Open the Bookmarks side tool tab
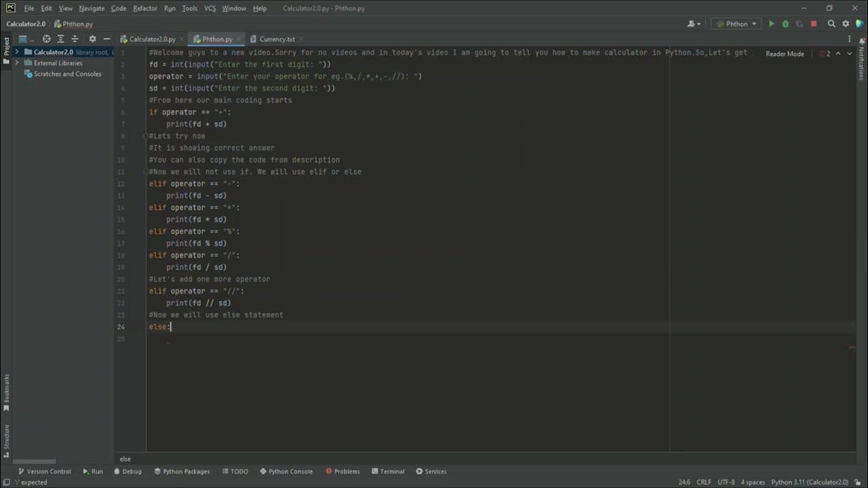This screenshot has height=488, width=868. click(x=6, y=392)
